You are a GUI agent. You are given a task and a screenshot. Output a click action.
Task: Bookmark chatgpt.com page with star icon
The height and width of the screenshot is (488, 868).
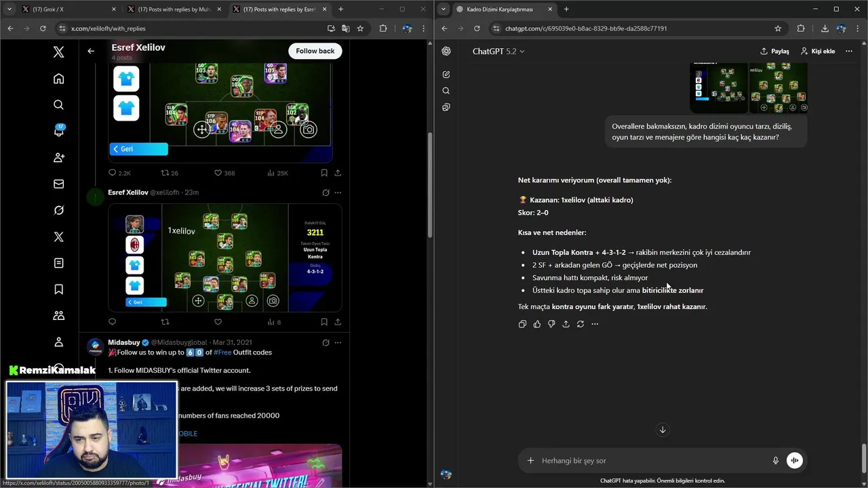click(x=778, y=28)
